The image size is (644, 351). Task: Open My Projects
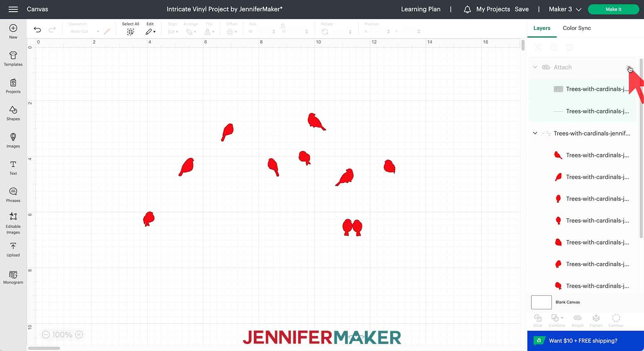click(x=493, y=9)
